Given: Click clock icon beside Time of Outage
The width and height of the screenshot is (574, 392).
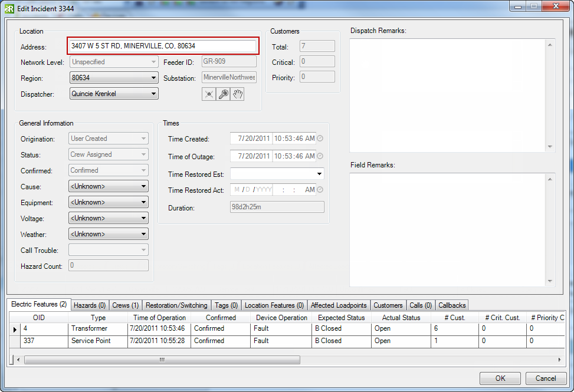Looking at the screenshot, I should pyautogui.click(x=320, y=156).
